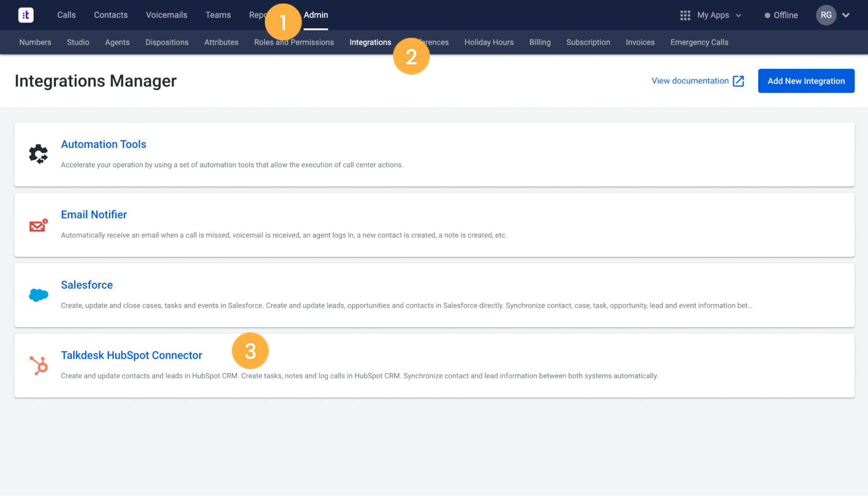The width and height of the screenshot is (868, 496).
Task: Open the Email Notifier integration
Action: click(x=94, y=215)
